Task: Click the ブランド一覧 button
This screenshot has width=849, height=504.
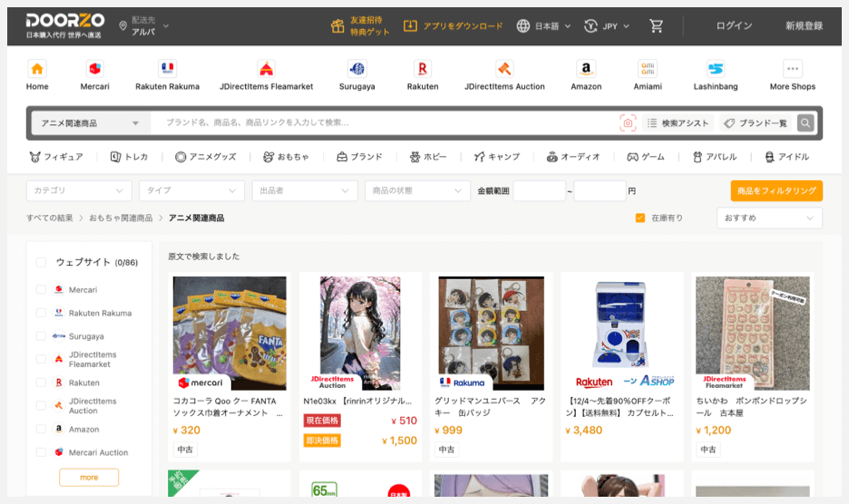Action: point(756,123)
